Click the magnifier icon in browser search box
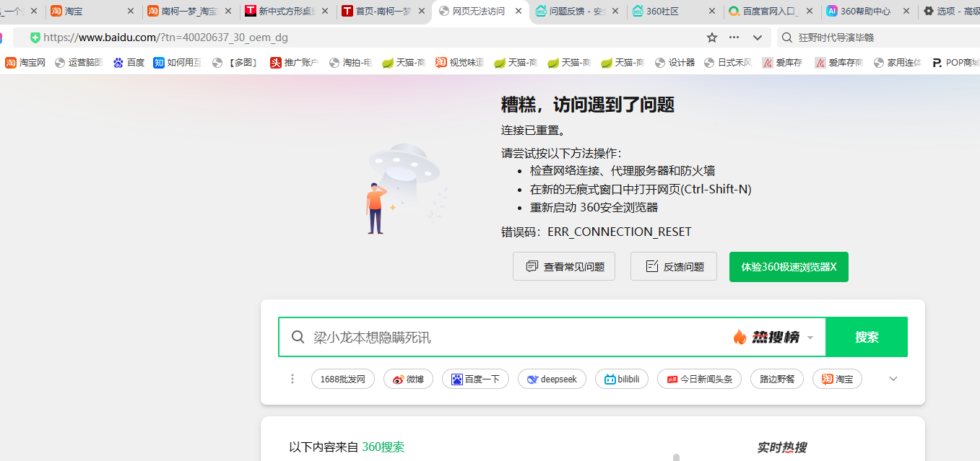 (787, 38)
